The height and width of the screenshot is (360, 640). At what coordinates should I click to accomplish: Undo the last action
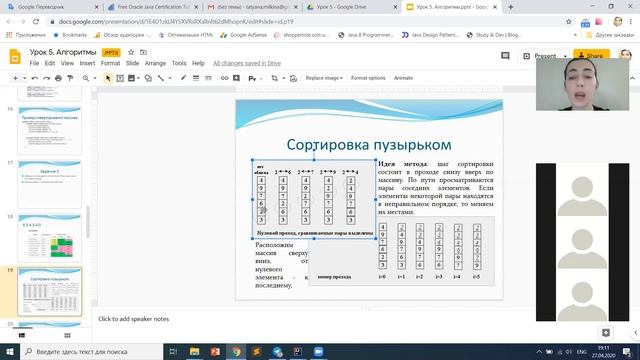tap(35, 78)
